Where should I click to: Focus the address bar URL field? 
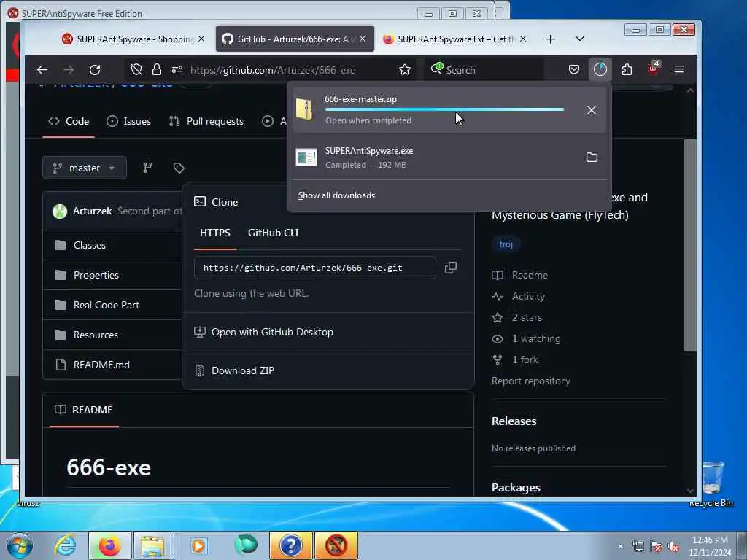point(273,70)
